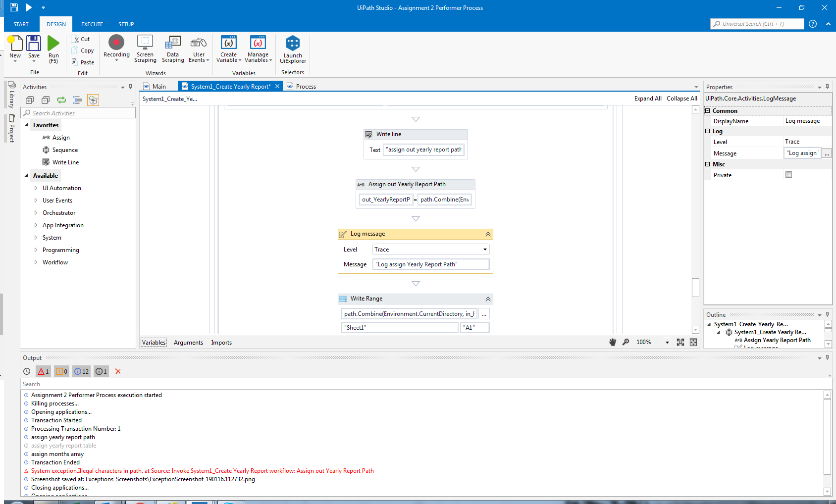Open the SETUP ribbon tab
Viewport: 836px width, 504px height.
[126, 24]
